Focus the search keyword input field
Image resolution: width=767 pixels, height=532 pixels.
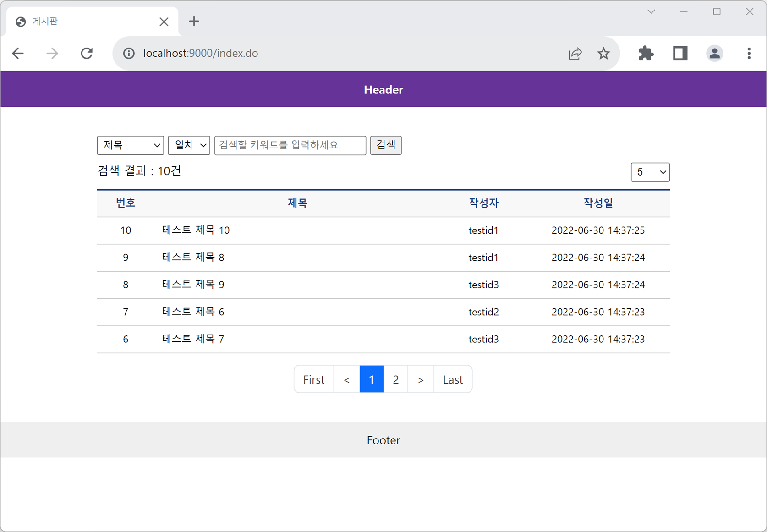click(x=290, y=145)
